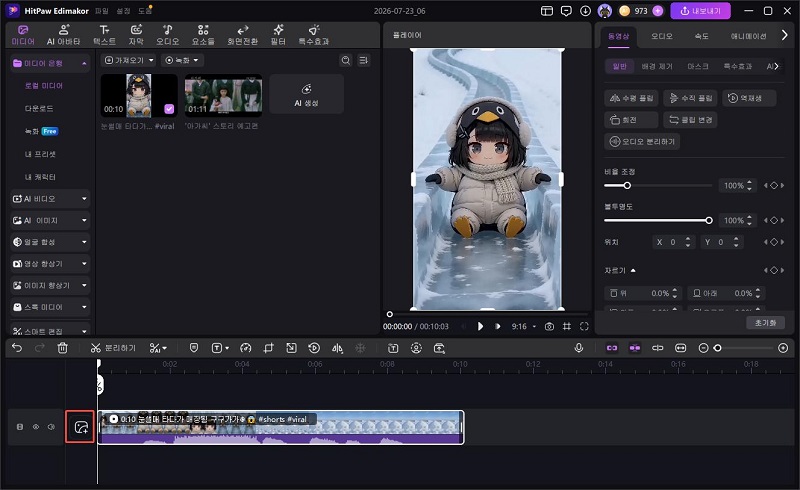The width and height of the screenshot is (800, 490).
Task: Select the crop tool icon in timeline toolbar
Action: pos(268,348)
